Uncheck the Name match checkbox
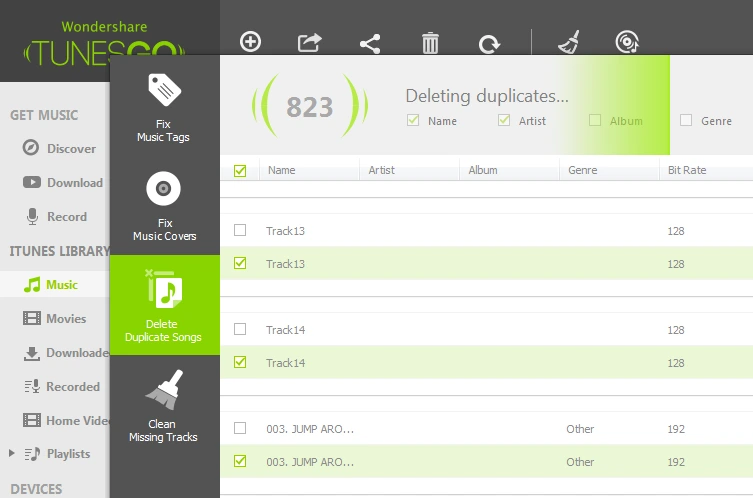Viewport: 753px width, 498px height. 413,120
